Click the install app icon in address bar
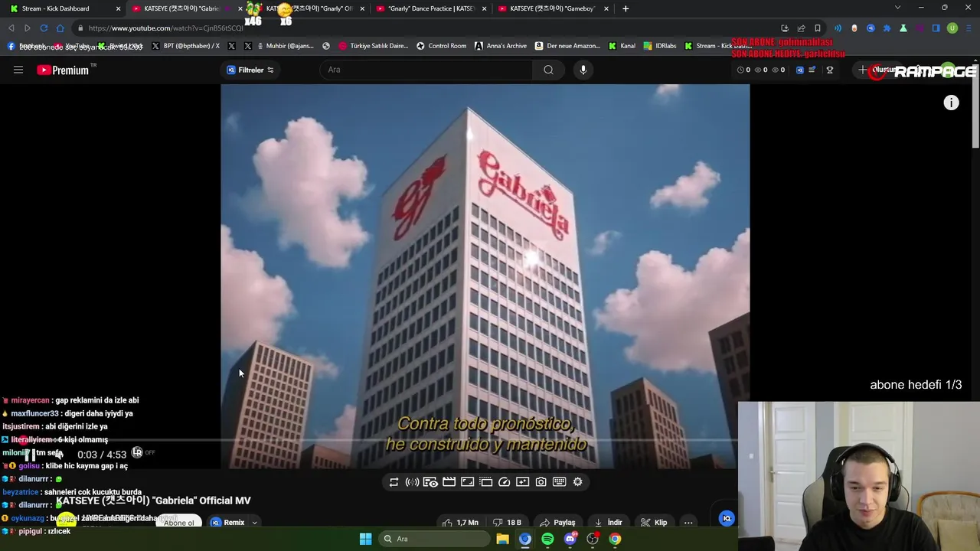 pos(785,28)
